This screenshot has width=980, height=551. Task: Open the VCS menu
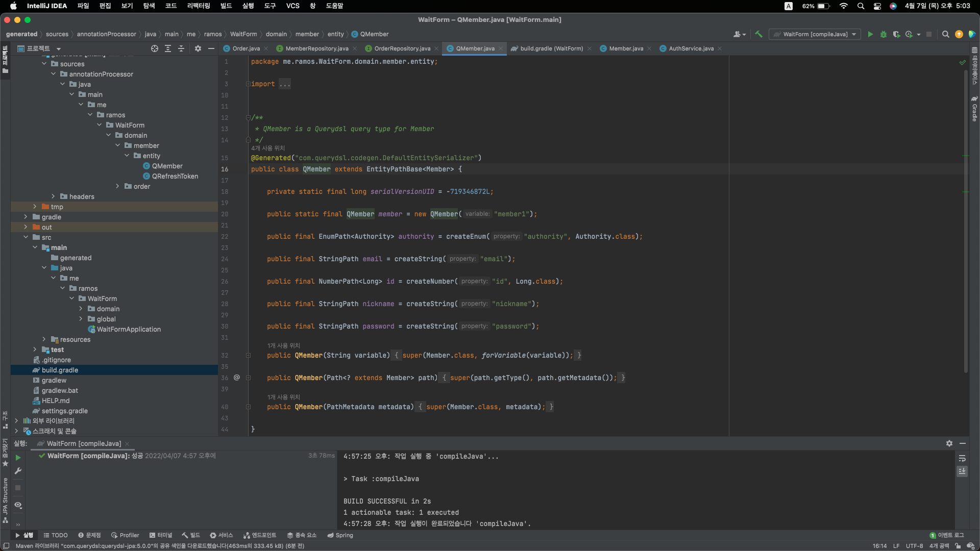tap(292, 6)
